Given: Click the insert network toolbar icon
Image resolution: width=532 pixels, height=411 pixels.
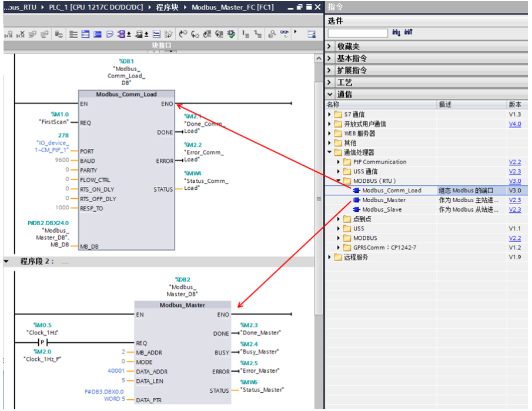Looking at the screenshot, I should (x=84, y=34).
